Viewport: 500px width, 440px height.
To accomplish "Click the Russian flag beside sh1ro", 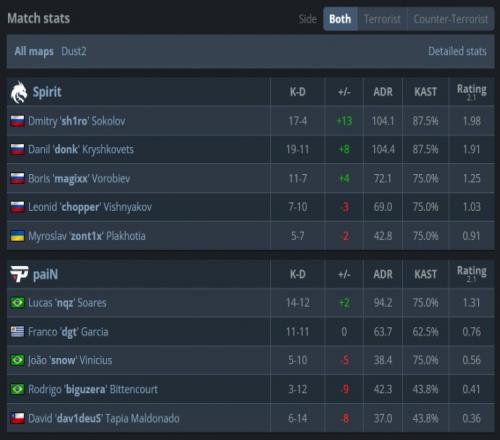I will (x=17, y=121).
